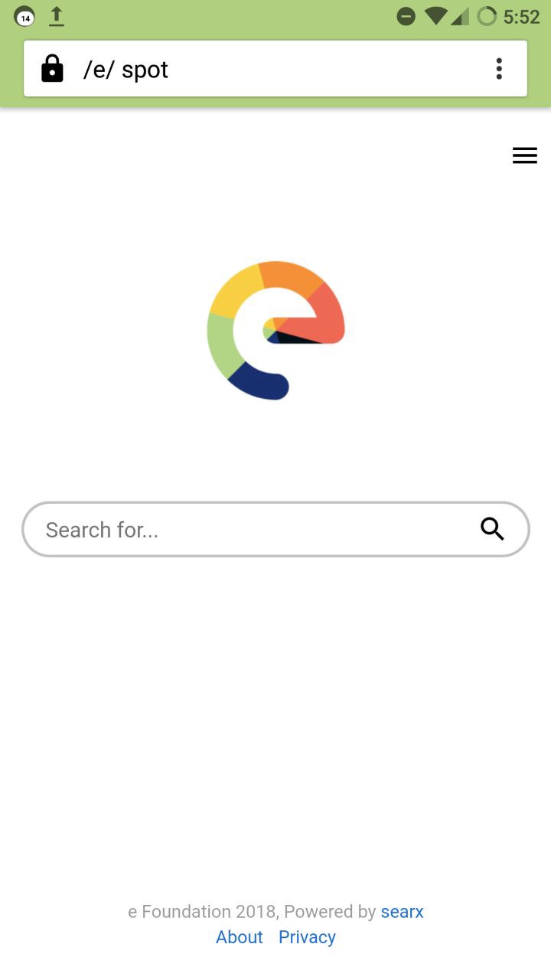The image size is (551, 980).
Task: Tap the upload arrow status bar icon
Action: click(x=57, y=16)
